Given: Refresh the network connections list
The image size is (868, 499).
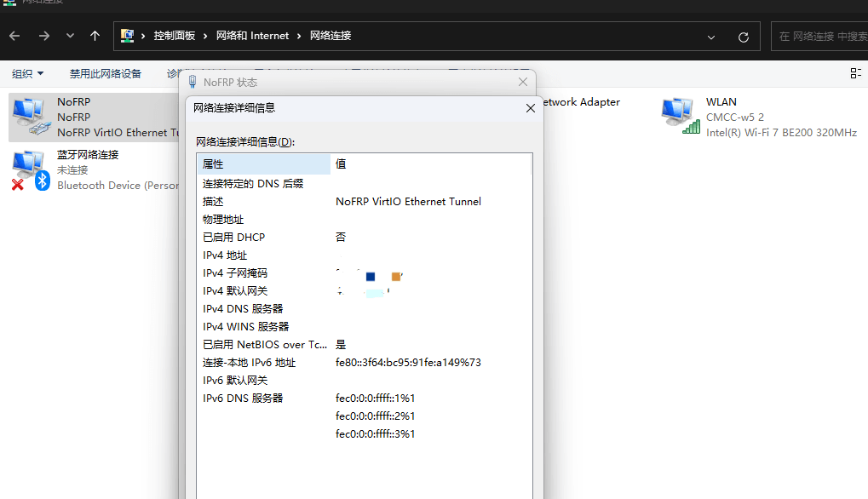Looking at the screenshot, I should pyautogui.click(x=744, y=37).
